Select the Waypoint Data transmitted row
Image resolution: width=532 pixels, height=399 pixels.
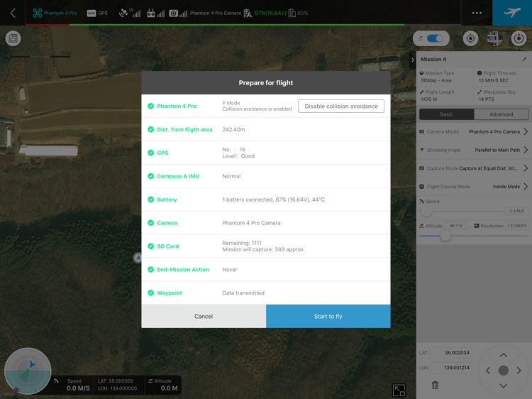[x=266, y=293]
